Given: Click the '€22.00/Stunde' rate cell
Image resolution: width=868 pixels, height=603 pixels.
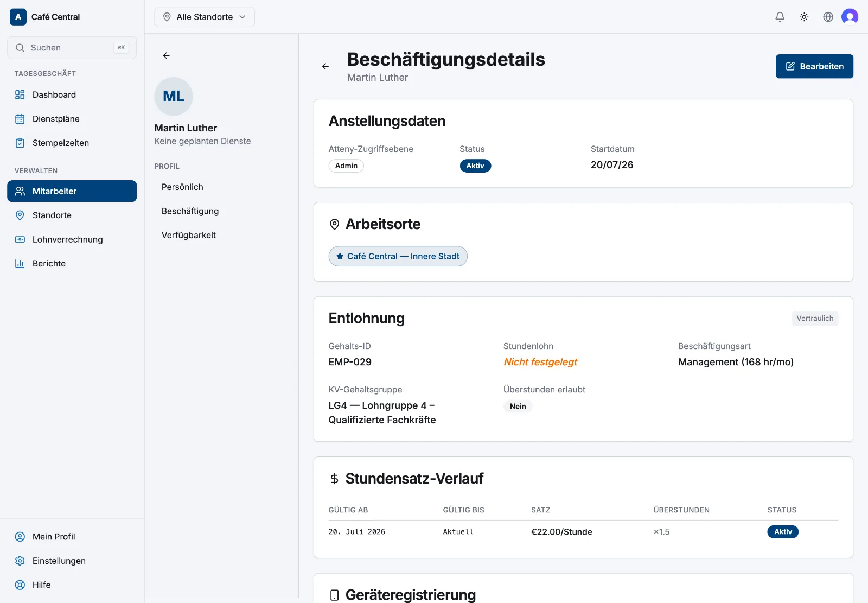Looking at the screenshot, I should click(561, 532).
